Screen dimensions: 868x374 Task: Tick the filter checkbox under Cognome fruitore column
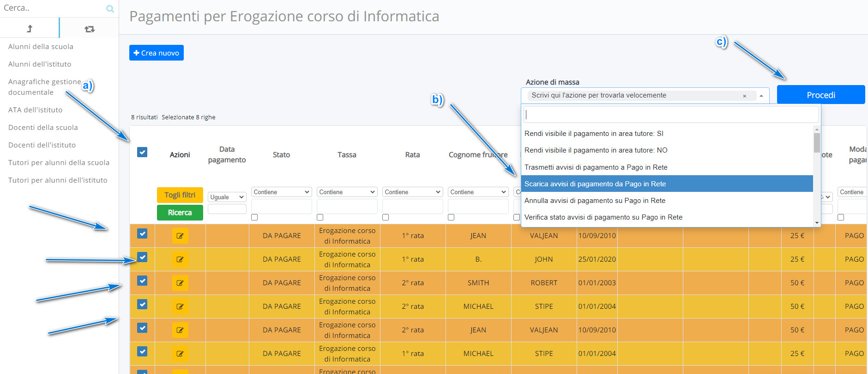click(x=451, y=217)
